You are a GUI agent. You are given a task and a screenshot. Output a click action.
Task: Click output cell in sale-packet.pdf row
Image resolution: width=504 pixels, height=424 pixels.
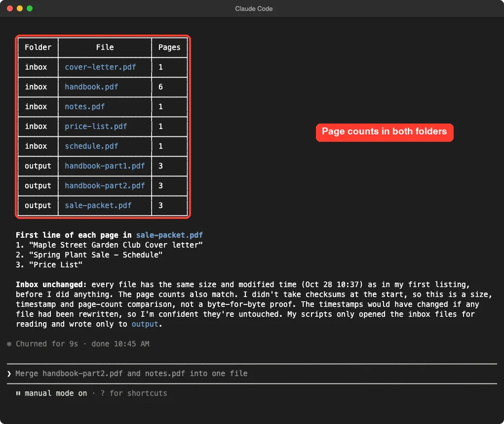(38, 206)
